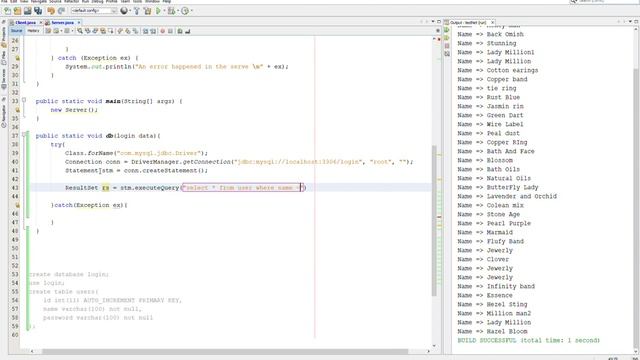Click hint lightbulb on catch line 28
The height and width of the screenshot is (360, 640).
coord(17,58)
